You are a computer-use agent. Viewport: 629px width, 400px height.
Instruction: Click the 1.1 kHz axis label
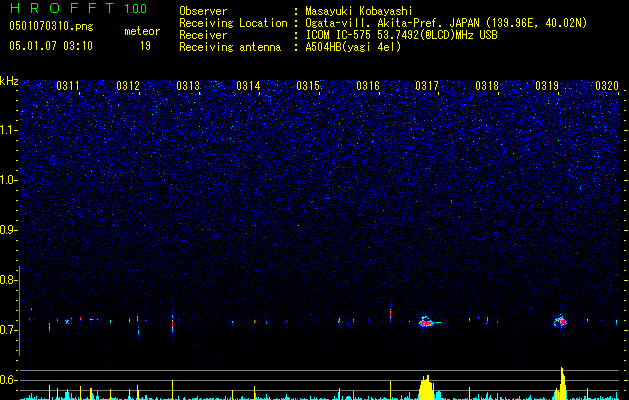coord(8,130)
